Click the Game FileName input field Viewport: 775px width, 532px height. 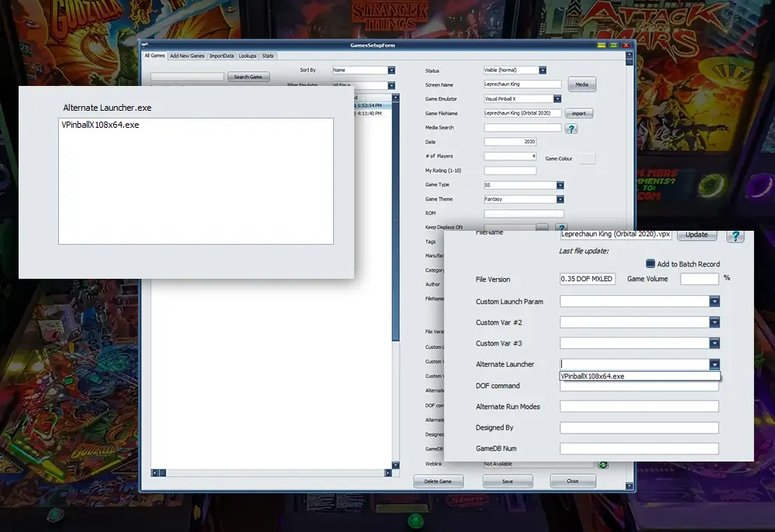pos(522,113)
